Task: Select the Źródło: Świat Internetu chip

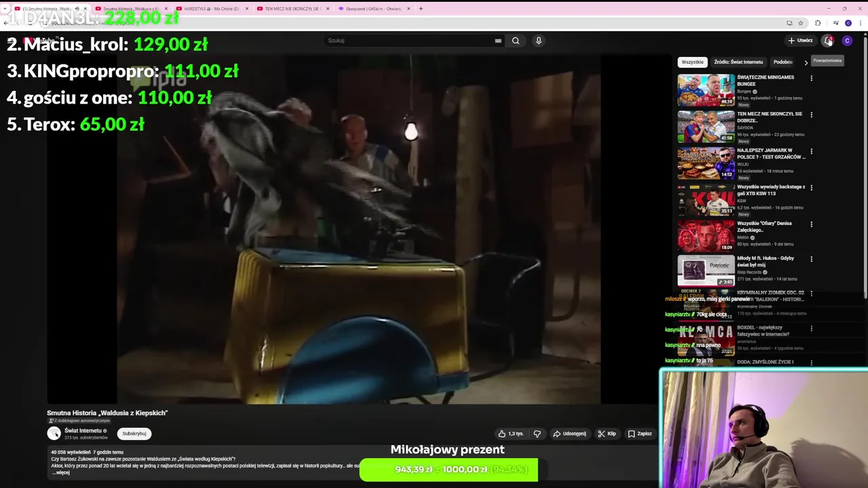Action: 738,62
